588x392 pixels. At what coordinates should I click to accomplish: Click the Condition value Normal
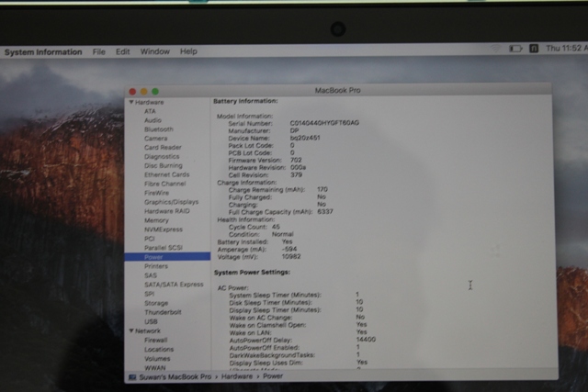[x=283, y=234]
